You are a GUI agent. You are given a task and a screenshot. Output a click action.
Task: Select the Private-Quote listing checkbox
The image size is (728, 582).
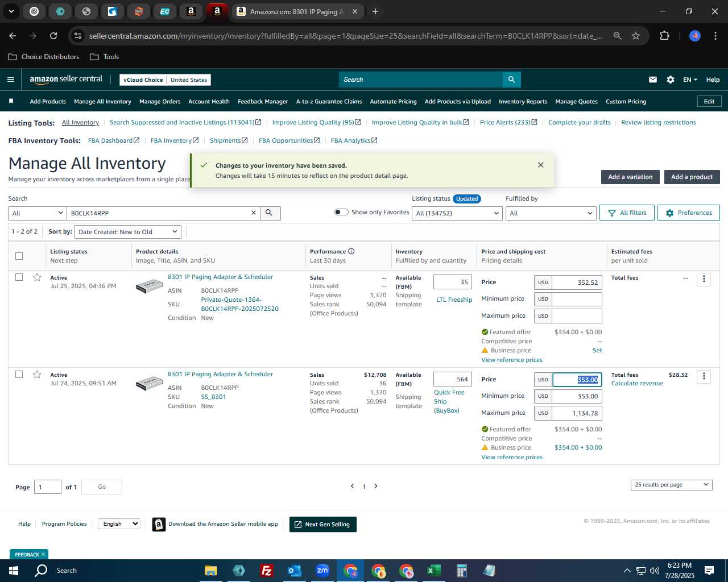coord(19,277)
